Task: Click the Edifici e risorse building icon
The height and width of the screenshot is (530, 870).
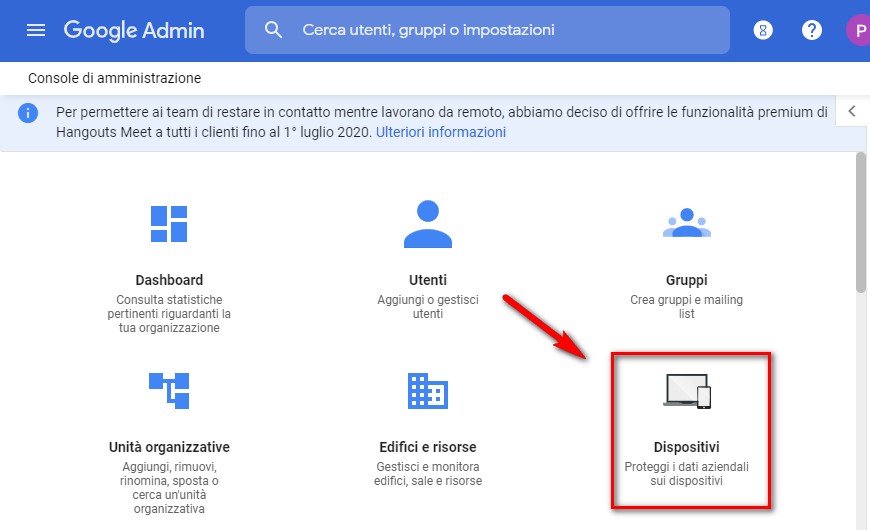Action: click(x=428, y=391)
